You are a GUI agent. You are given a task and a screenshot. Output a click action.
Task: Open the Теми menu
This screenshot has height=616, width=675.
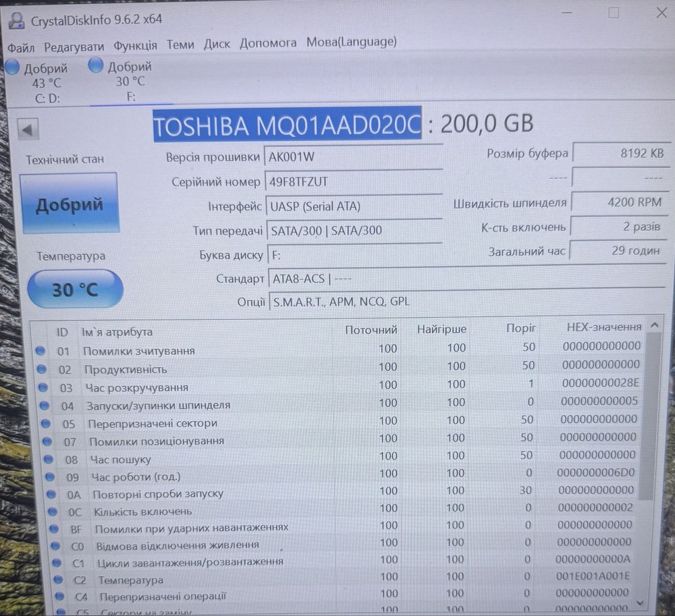tap(180, 45)
